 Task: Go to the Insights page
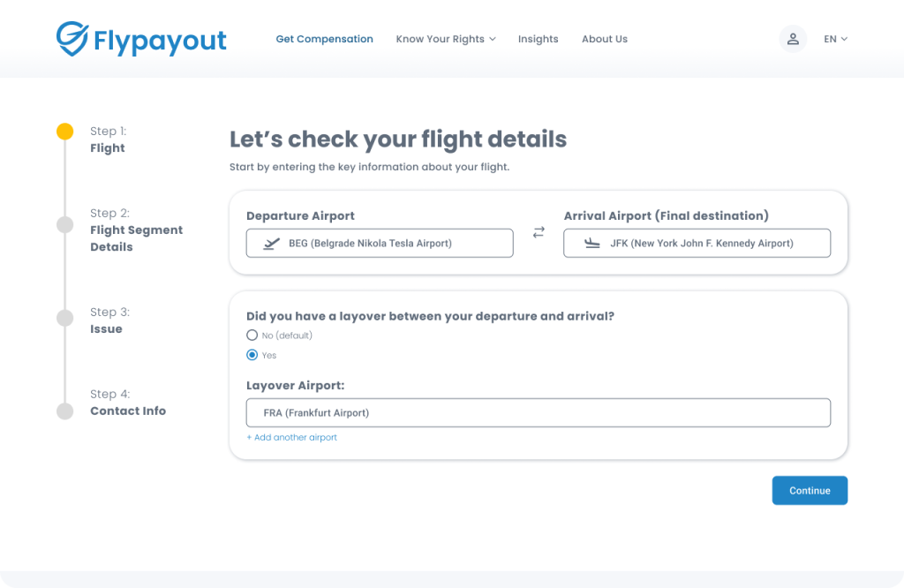[x=538, y=39]
